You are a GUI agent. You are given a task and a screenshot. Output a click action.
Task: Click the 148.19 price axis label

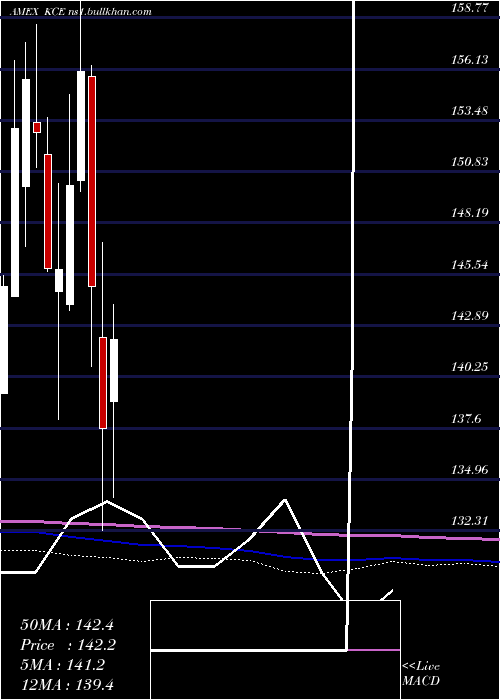pyautogui.click(x=471, y=212)
